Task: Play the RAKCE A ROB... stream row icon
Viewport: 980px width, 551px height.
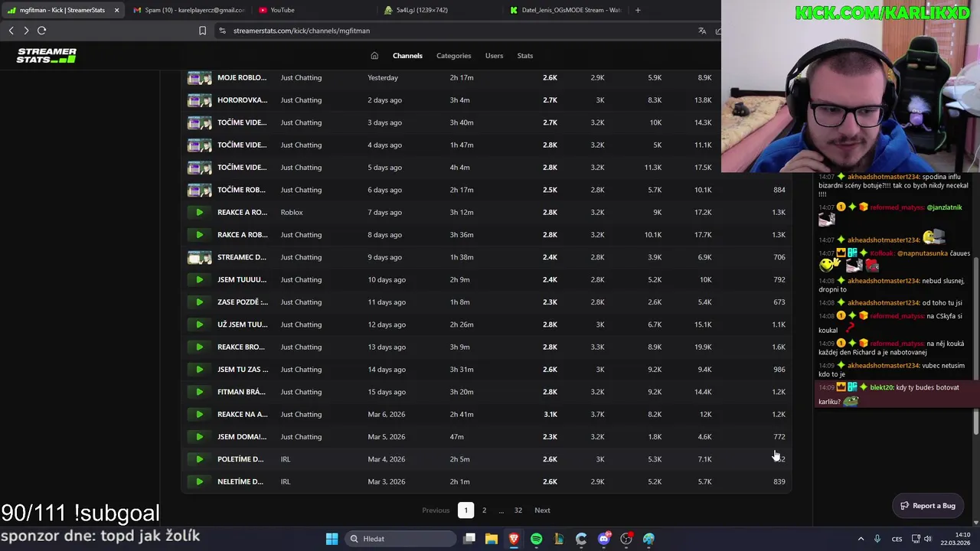Action: tap(199, 235)
